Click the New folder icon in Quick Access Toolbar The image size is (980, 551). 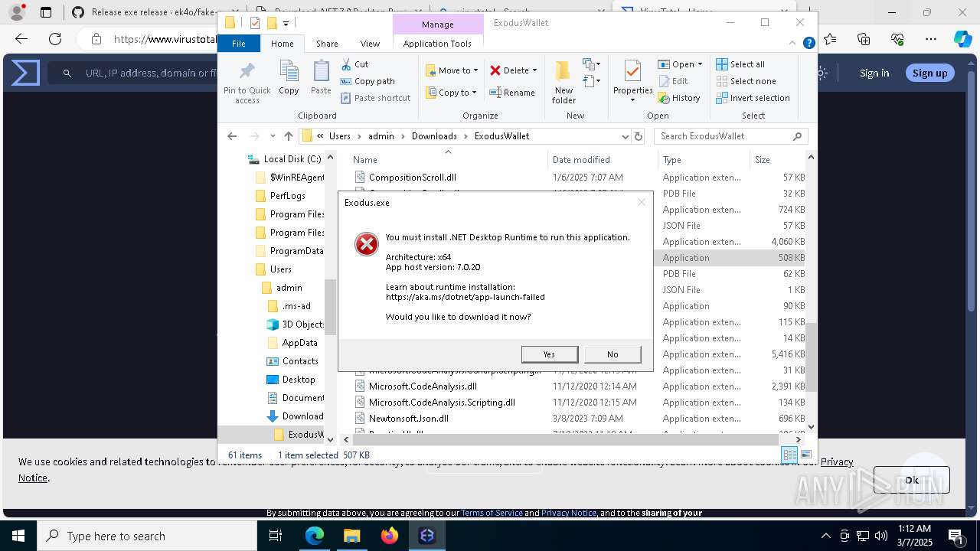pos(271,23)
